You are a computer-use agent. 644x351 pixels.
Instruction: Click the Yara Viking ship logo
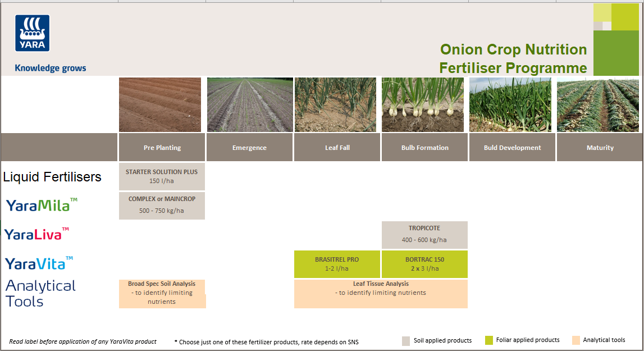click(x=32, y=33)
